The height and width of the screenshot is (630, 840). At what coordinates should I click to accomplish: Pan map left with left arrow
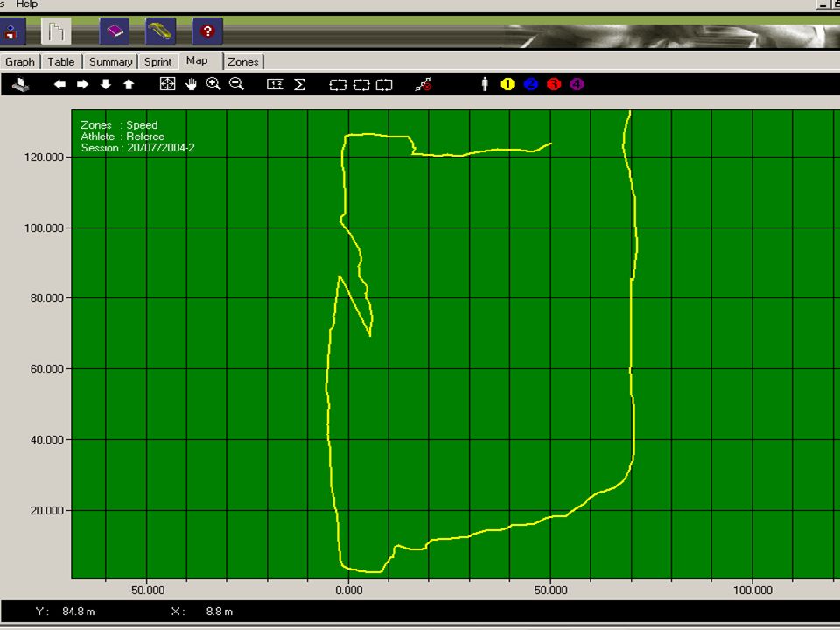(60, 84)
